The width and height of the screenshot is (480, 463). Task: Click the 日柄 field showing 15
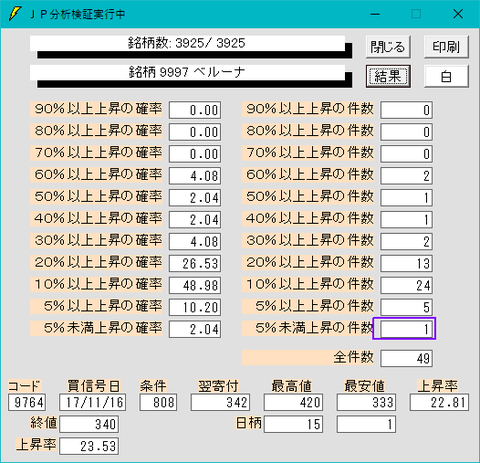(x=293, y=424)
